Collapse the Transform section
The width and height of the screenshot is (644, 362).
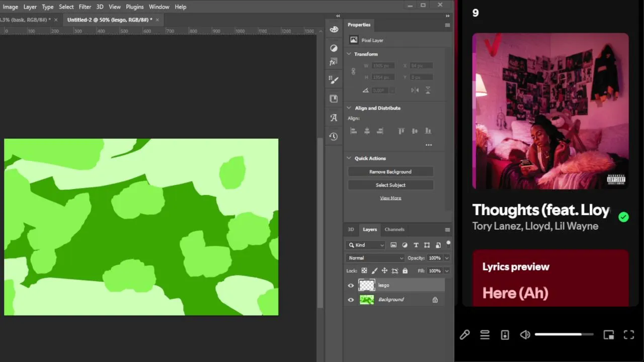(x=349, y=54)
